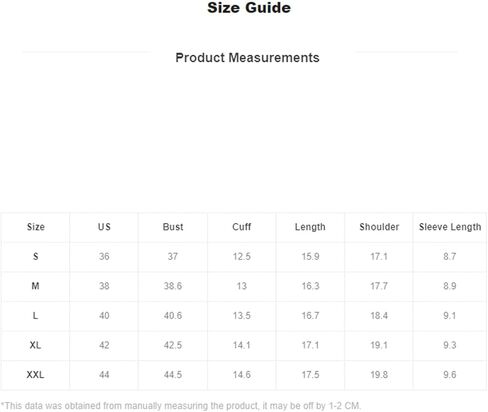
Task: Click the Shoulder column header
Action: point(379,227)
